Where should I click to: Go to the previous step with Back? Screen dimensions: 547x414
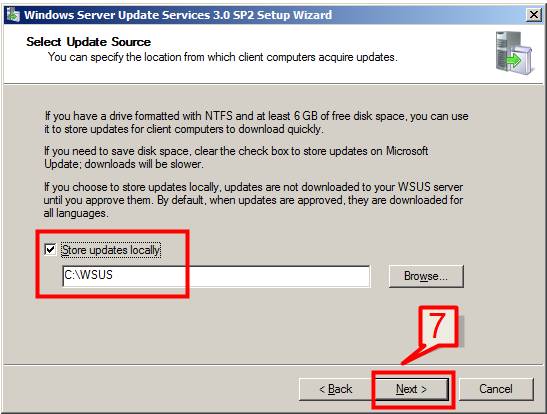click(x=335, y=389)
